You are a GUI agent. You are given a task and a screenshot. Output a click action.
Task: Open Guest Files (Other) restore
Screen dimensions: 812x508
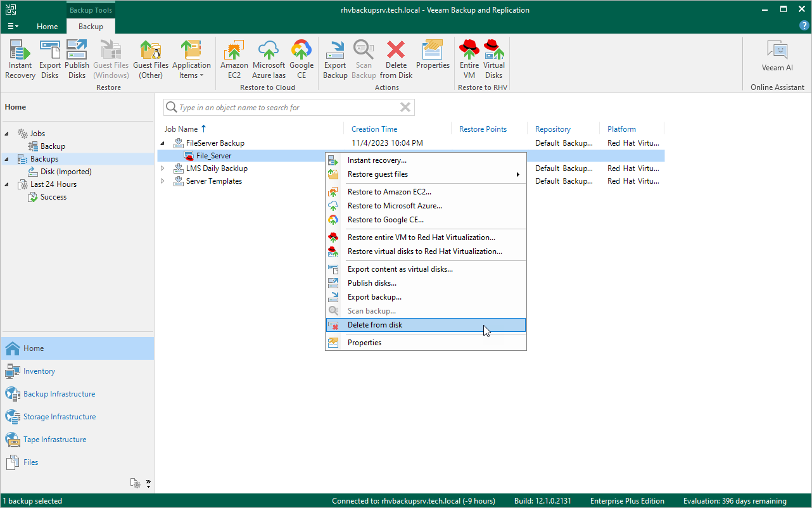click(x=151, y=60)
